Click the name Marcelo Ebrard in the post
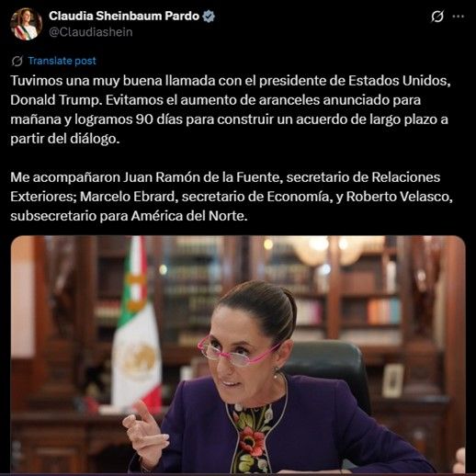 (127, 197)
